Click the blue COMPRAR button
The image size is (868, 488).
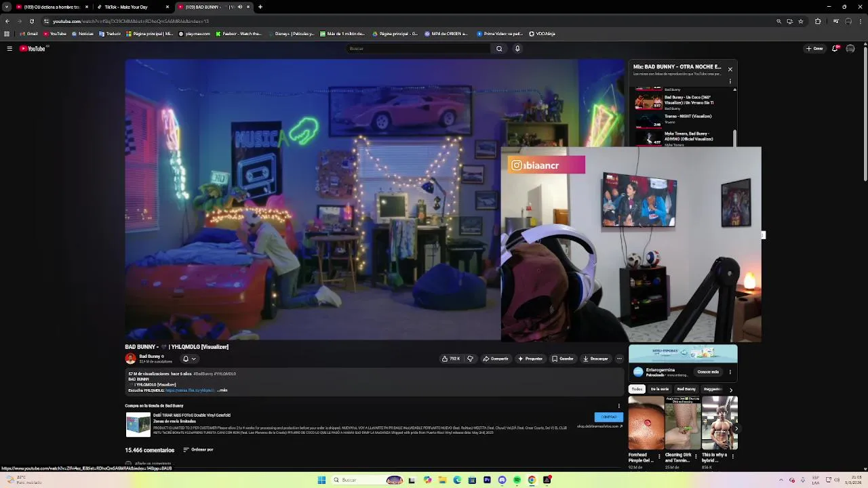point(608,417)
